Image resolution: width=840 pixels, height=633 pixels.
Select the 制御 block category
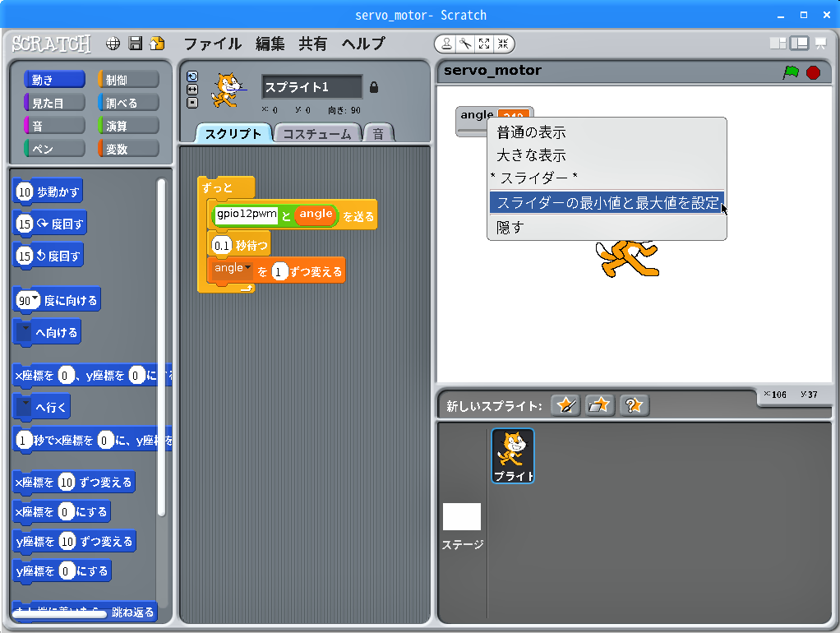[128, 80]
